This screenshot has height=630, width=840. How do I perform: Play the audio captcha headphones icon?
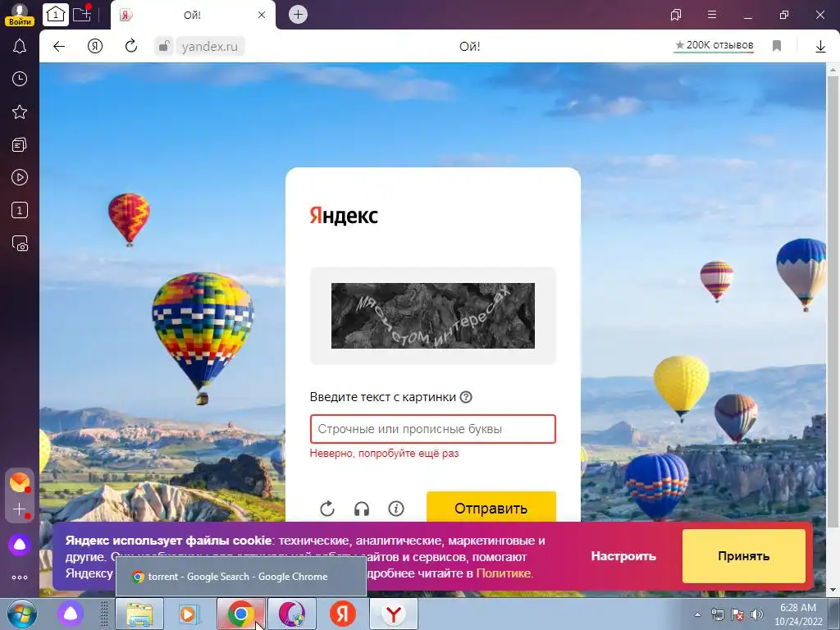click(x=362, y=509)
